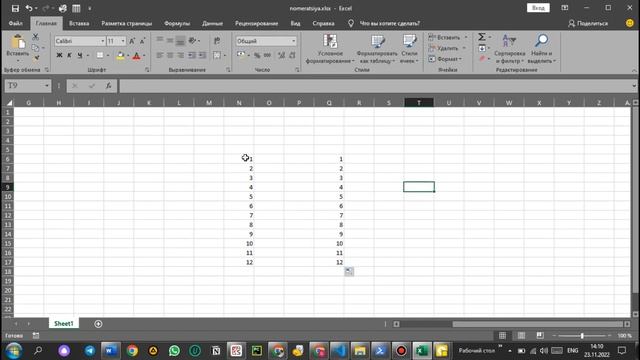Click the Comma style (000) icon
This screenshot has width=640, height=360.
pos(267,55)
